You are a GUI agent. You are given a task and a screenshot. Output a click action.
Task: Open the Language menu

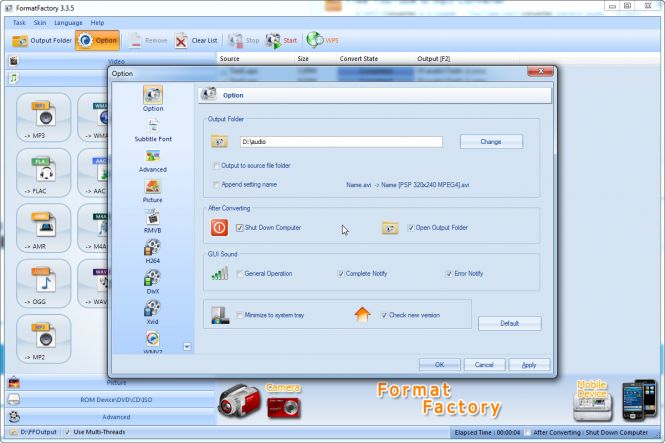pos(68,23)
